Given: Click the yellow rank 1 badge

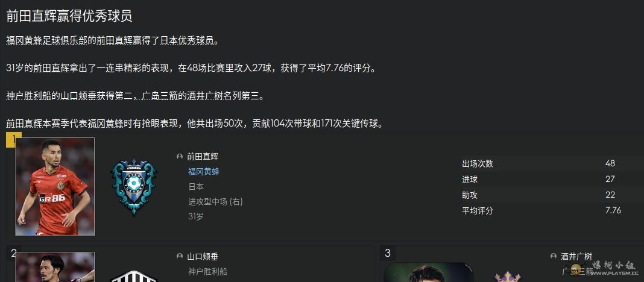Looking at the screenshot, I should tap(13, 140).
